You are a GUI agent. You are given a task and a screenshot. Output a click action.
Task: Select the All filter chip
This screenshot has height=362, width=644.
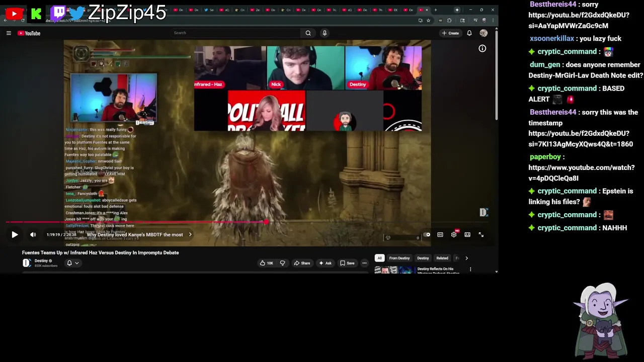pyautogui.click(x=380, y=258)
